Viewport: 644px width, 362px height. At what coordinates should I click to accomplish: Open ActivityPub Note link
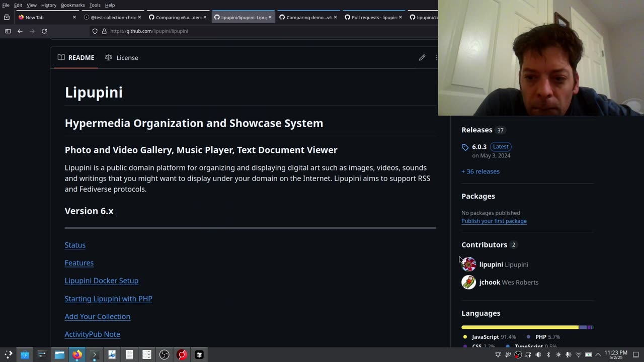pyautogui.click(x=93, y=334)
